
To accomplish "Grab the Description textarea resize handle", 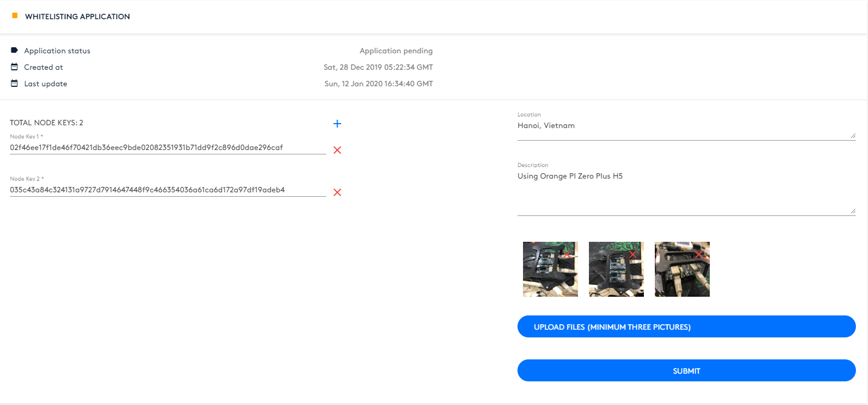I will point(853,211).
